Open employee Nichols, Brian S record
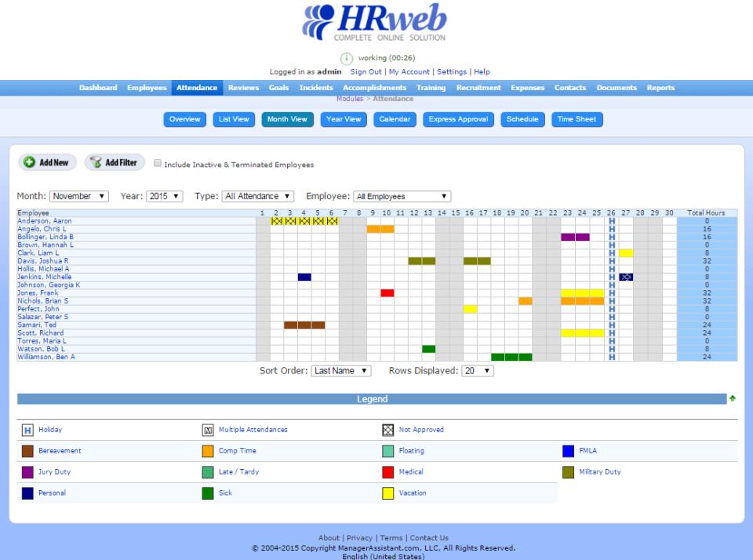Viewport: 753px width, 560px height. point(42,300)
